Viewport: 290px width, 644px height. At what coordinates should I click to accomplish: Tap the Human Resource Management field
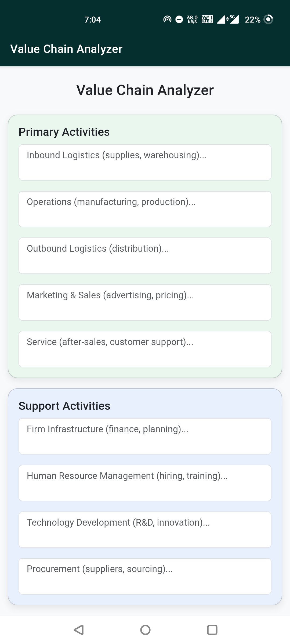coord(145,483)
